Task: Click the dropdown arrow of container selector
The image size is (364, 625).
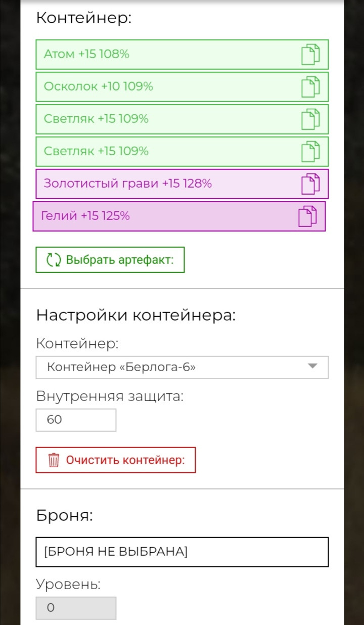Action: tap(312, 367)
